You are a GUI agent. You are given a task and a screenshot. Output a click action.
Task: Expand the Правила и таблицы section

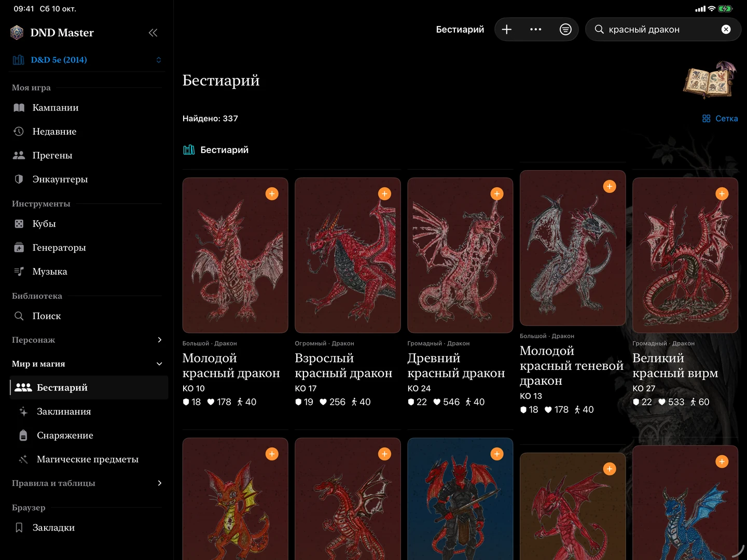click(87, 483)
